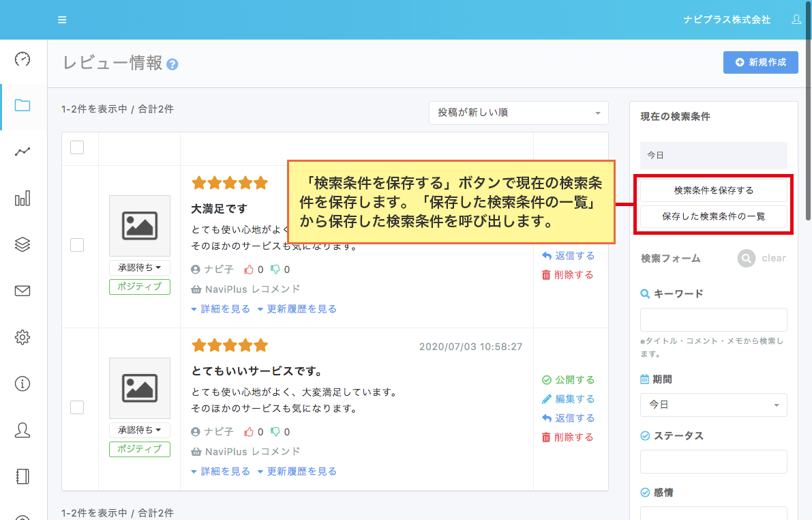Click the image placeholder of とてもいいサービスです review
This screenshot has width=812, height=520.
[x=140, y=388]
